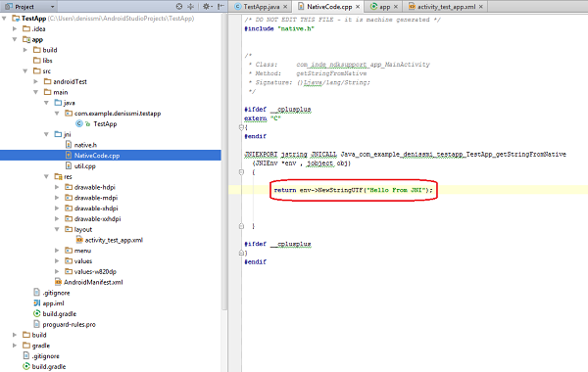Toggle fold marker at function closing brace

241,226
